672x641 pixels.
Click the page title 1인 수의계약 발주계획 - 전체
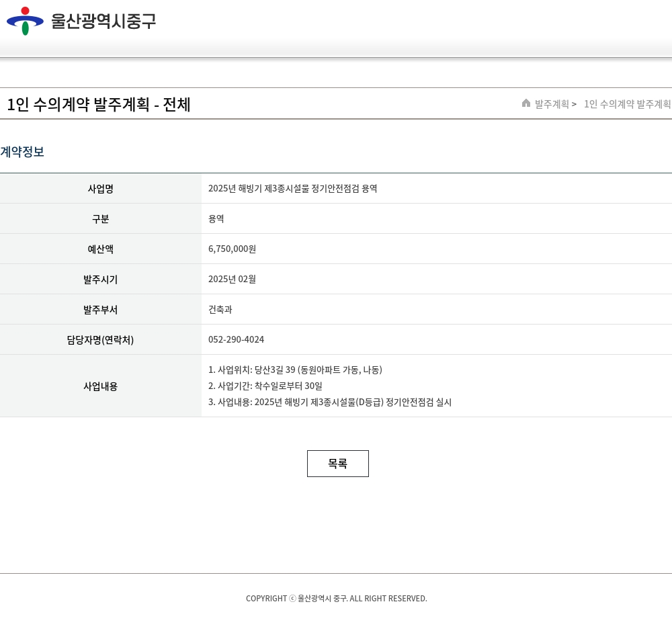coord(99,104)
